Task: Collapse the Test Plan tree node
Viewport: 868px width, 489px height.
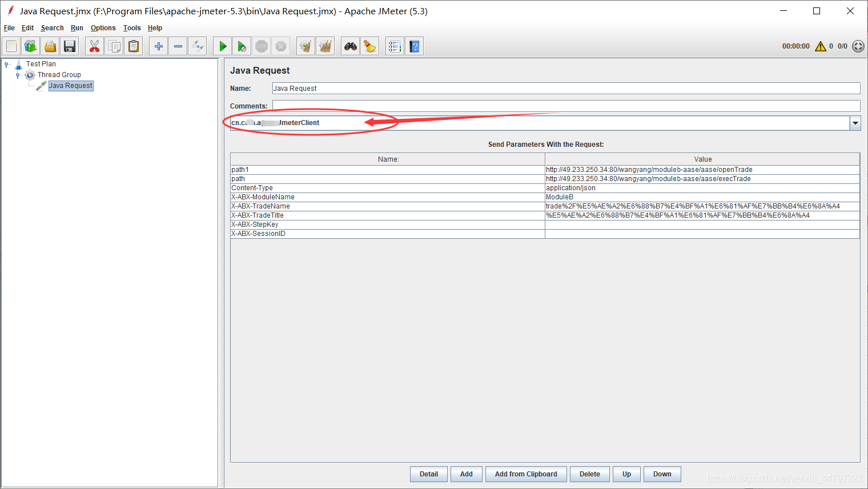Action: tap(7, 65)
